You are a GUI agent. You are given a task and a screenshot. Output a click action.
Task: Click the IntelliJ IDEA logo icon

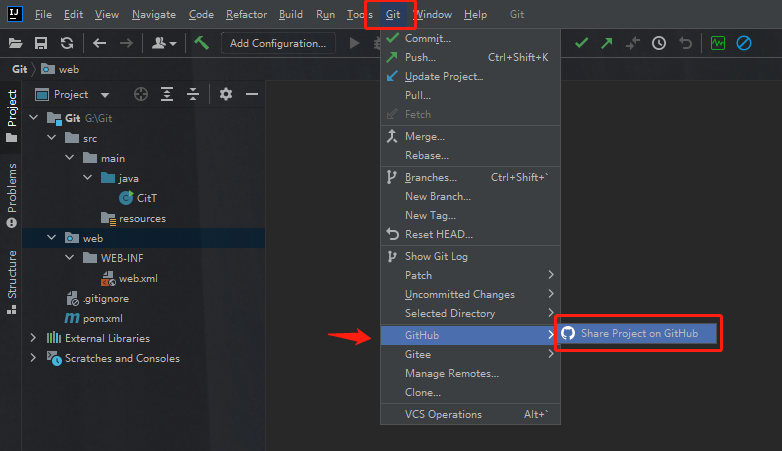(x=15, y=14)
